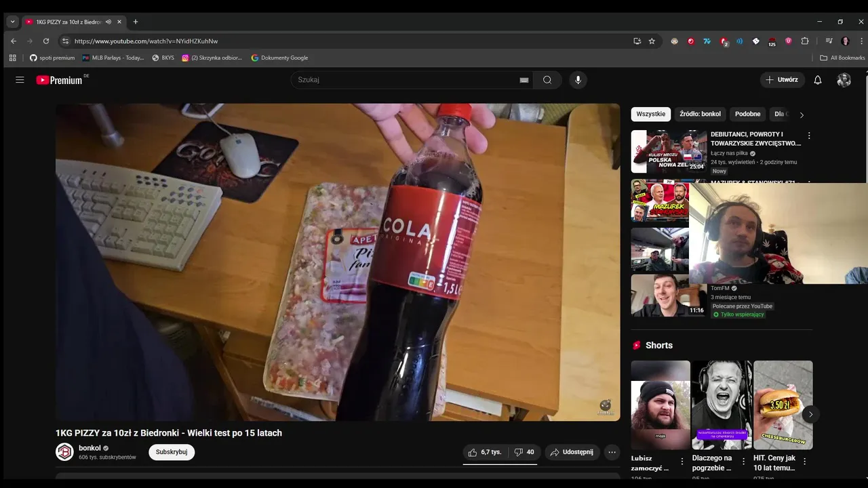Open the YouTube account avatar menu
This screenshot has height=488, width=868.
844,80
